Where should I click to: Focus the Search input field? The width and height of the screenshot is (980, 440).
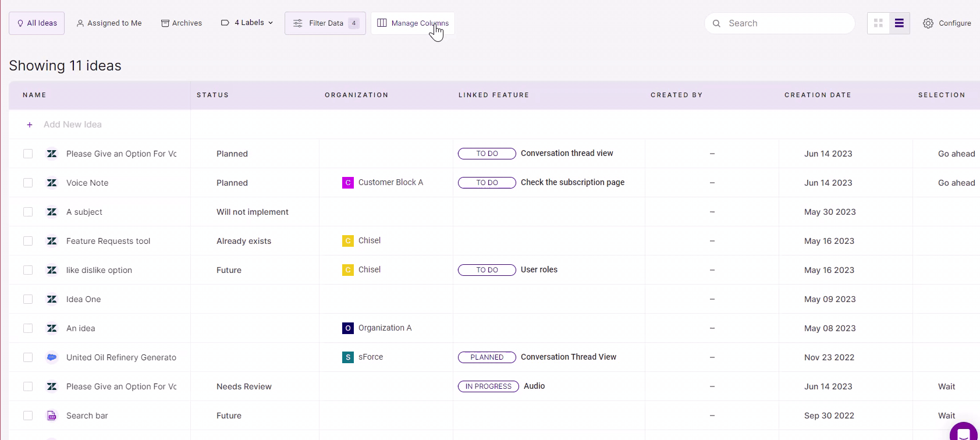coord(780,23)
